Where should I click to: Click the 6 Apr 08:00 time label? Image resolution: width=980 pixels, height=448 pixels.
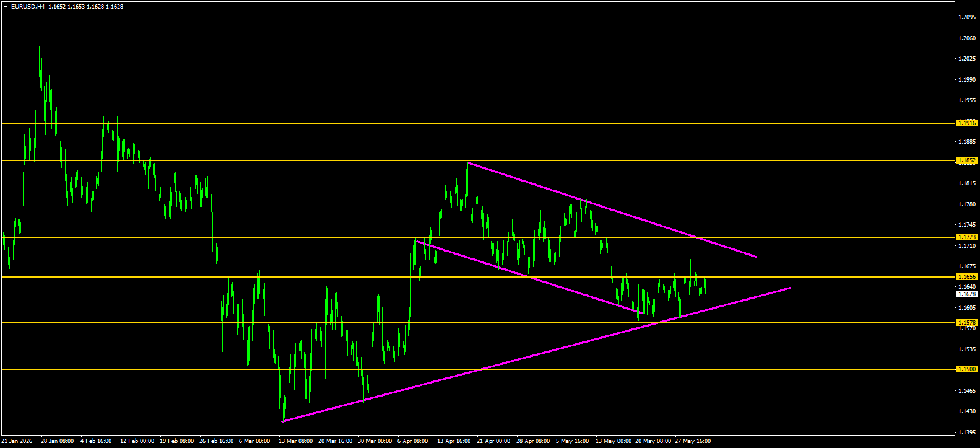coord(413,441)
